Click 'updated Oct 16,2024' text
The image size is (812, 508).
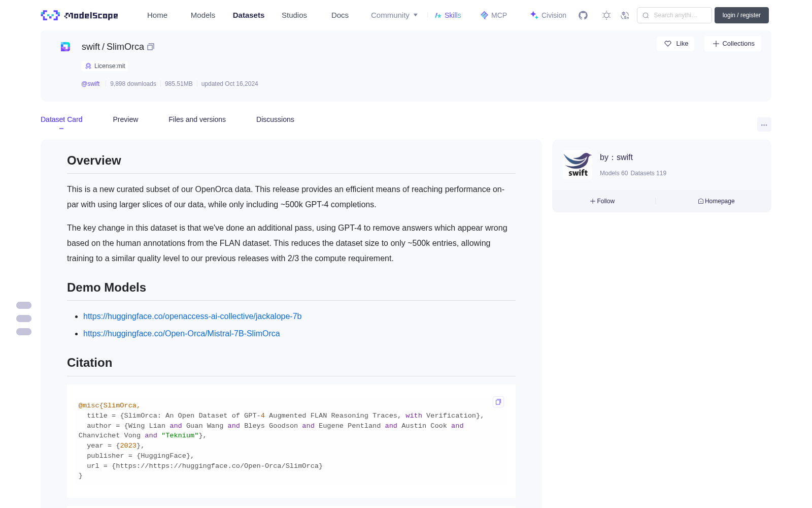(x=230, y=84)
